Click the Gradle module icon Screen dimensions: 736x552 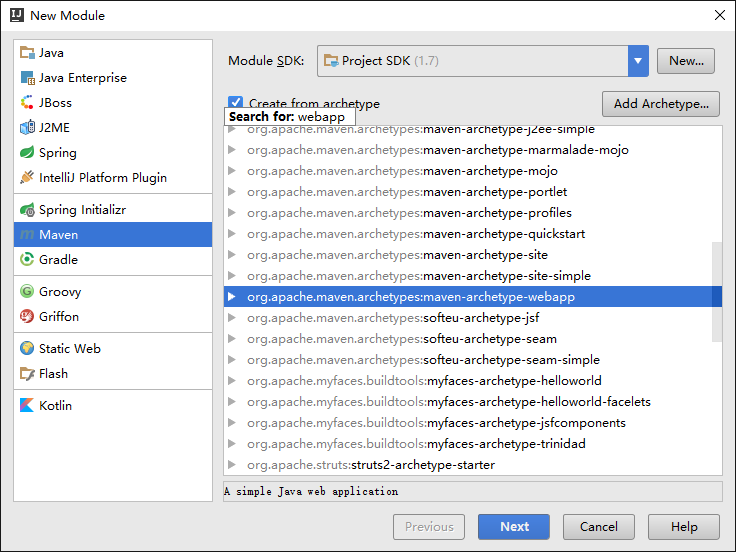point(28,260)
